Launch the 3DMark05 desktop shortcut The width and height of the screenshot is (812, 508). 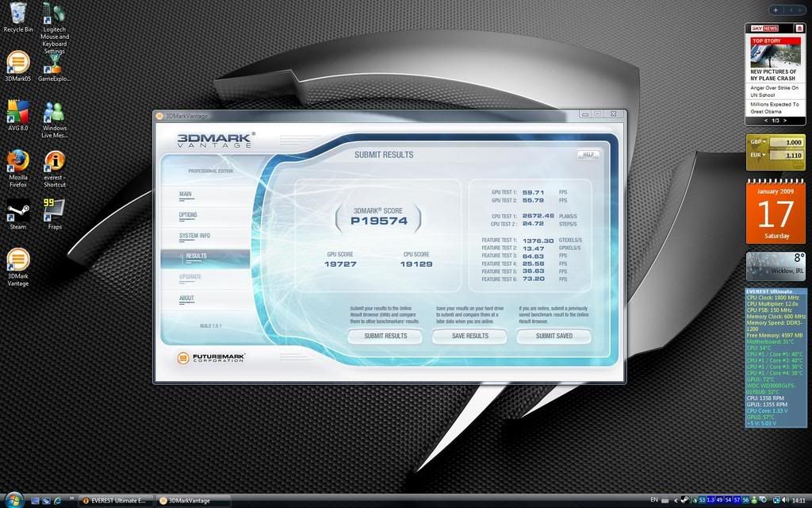coord(18,66)
